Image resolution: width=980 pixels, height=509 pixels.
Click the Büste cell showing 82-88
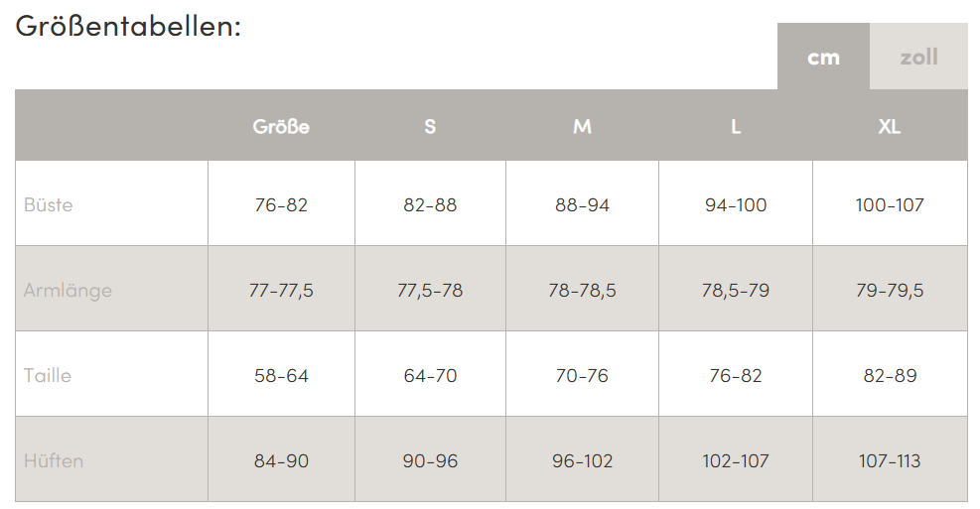(430, 205)
